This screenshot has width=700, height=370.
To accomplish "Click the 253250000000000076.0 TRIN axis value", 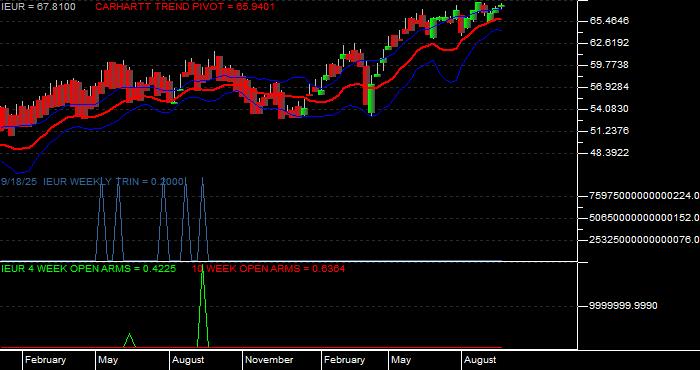I will [x=644, y=240].
